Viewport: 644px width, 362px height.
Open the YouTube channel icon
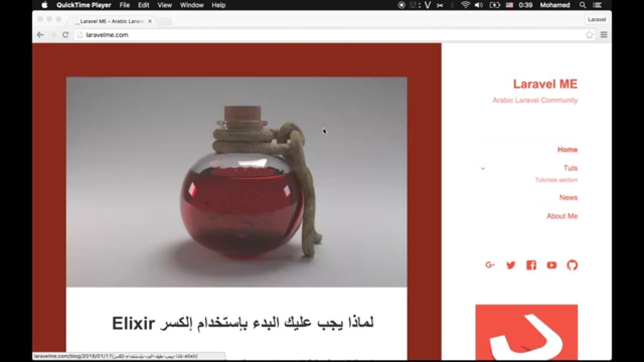tap(551, 265)
